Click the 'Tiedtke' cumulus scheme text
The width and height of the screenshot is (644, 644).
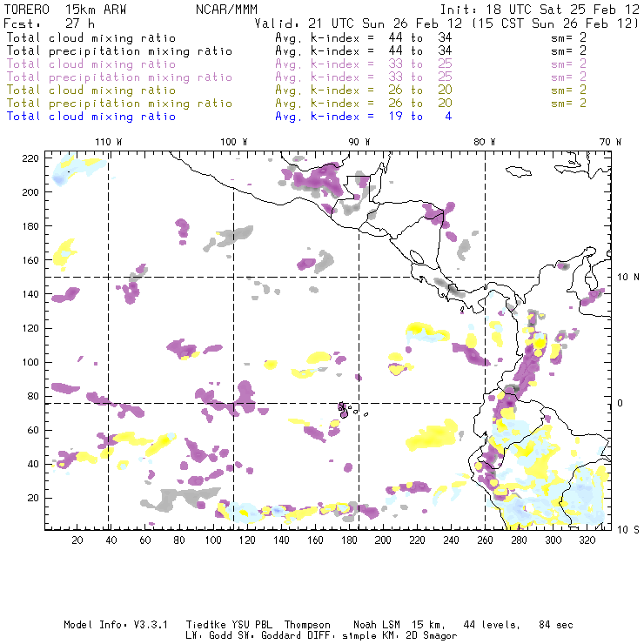[205, 625]
